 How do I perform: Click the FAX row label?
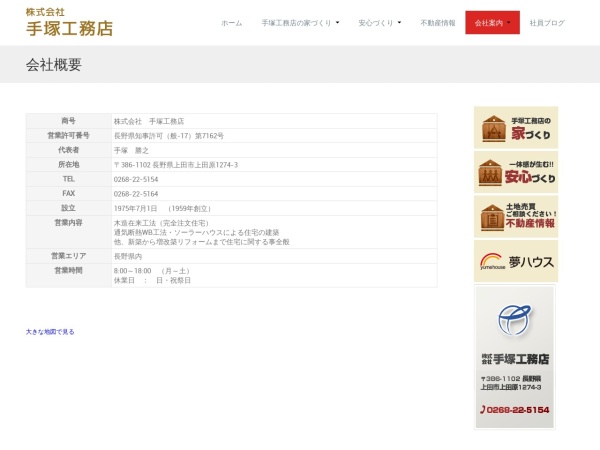[68, 194]
